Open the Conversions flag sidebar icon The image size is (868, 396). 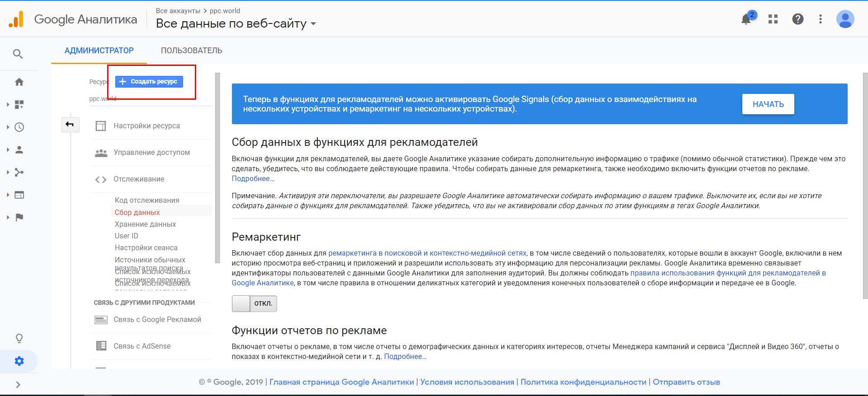coord(19,217)
